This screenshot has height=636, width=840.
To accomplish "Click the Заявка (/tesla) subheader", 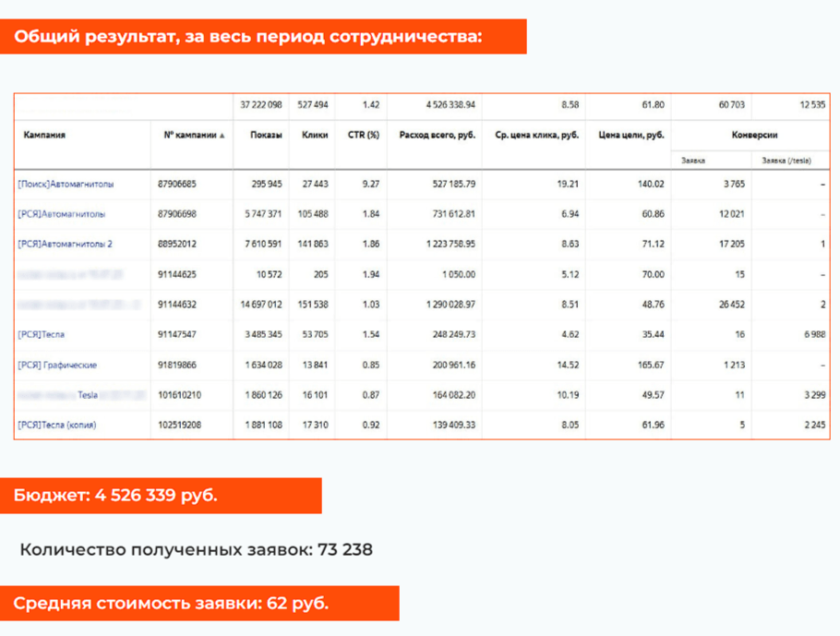I will click(x=786, y=161).
